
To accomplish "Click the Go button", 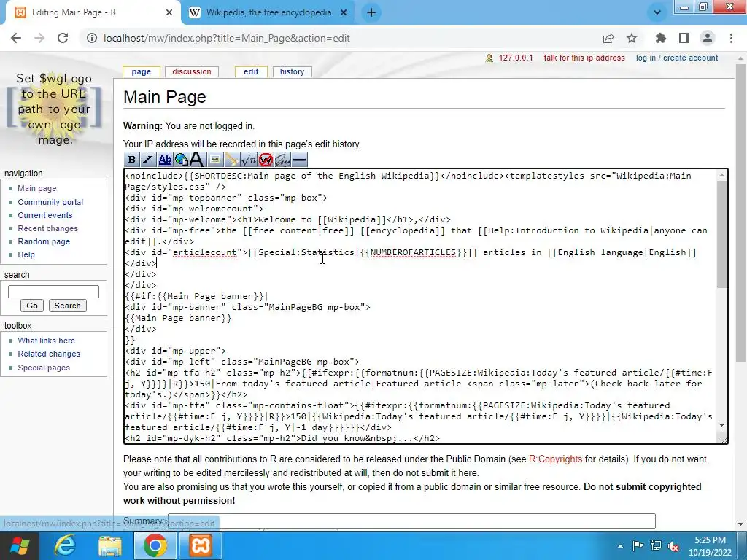I will coord(32,306).
